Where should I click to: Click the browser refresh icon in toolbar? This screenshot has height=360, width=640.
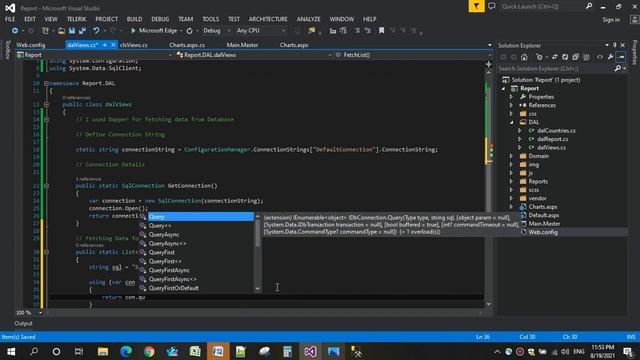(189, 31)
